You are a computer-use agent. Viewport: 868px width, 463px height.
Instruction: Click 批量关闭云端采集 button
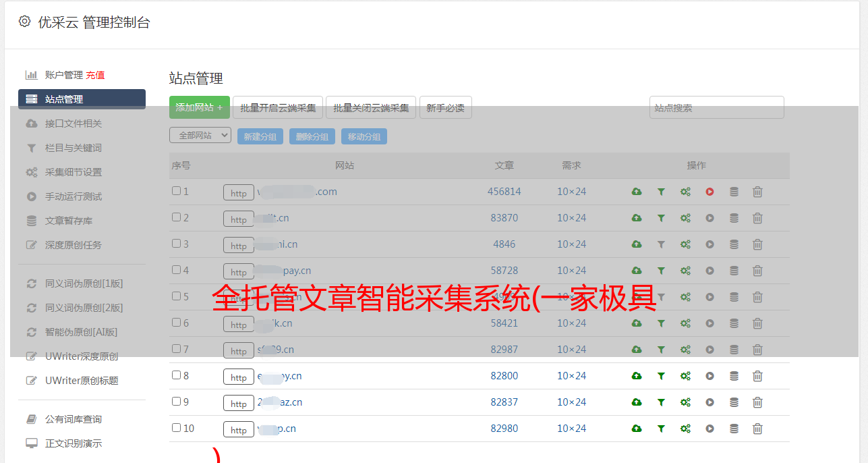tap(371, 107)
